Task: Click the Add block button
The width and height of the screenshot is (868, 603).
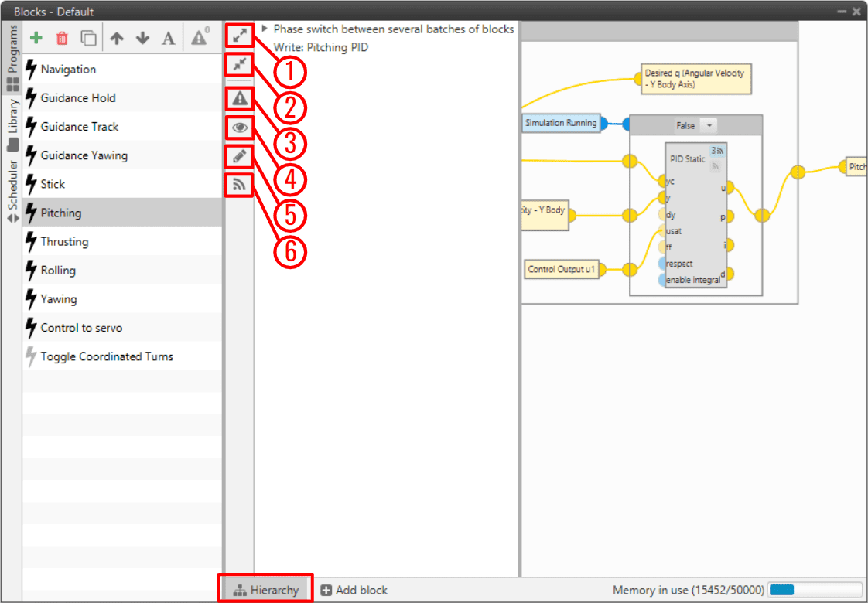Action: (x=354, y=590)
